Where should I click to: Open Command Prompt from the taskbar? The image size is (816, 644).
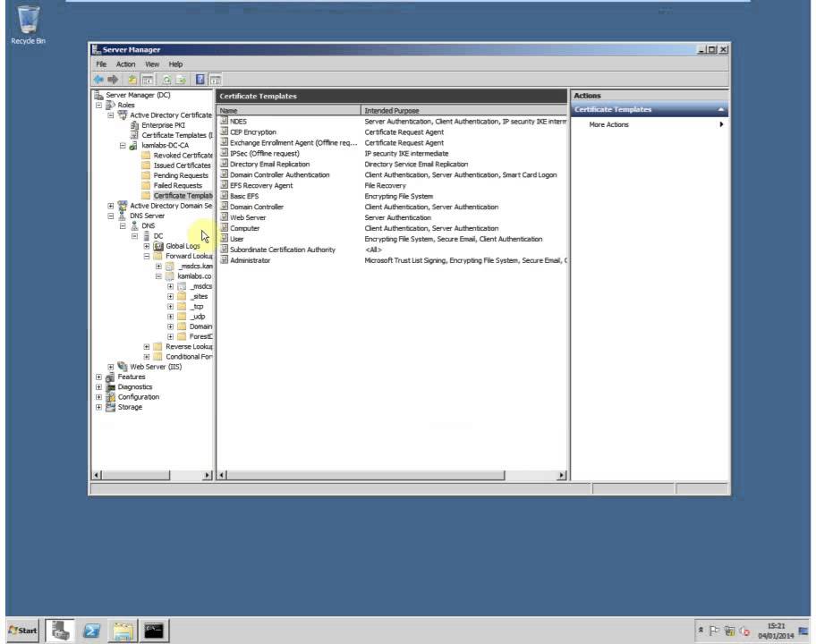(154, 631)
